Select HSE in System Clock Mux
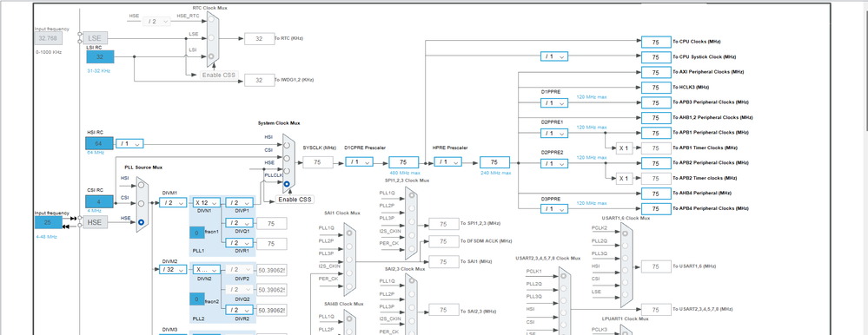The height and width of the screenshot is (335, 868). point(286,171)
